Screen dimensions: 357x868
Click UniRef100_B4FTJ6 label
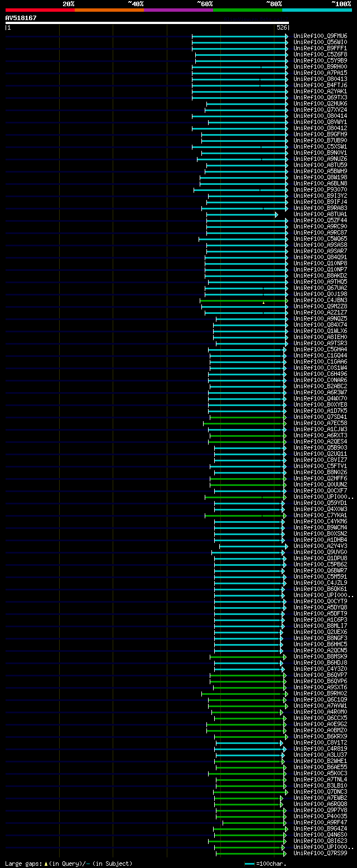click(x=320, y=85)
